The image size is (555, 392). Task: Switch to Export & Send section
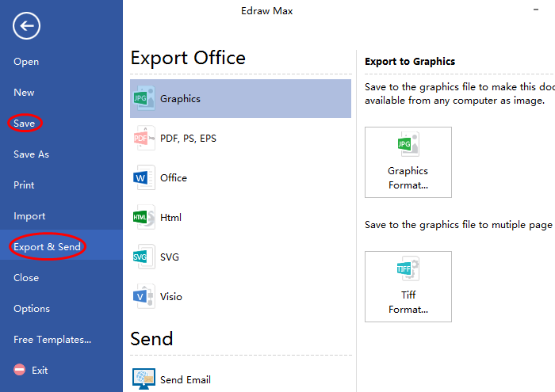[47, 247]
